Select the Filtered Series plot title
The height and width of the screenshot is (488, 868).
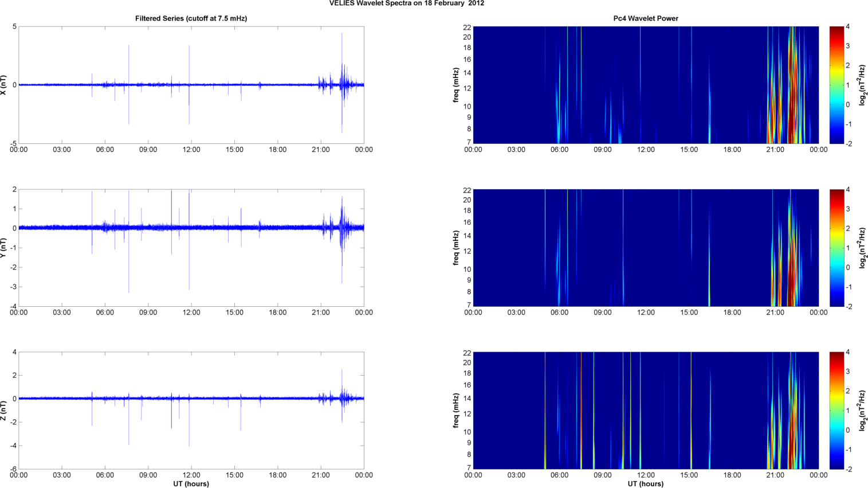191,18
